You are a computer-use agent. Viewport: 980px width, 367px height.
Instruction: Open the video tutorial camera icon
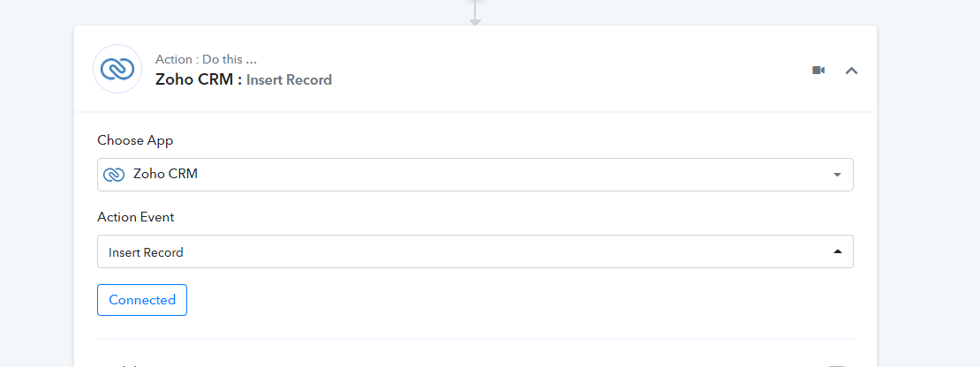[818, 70]
